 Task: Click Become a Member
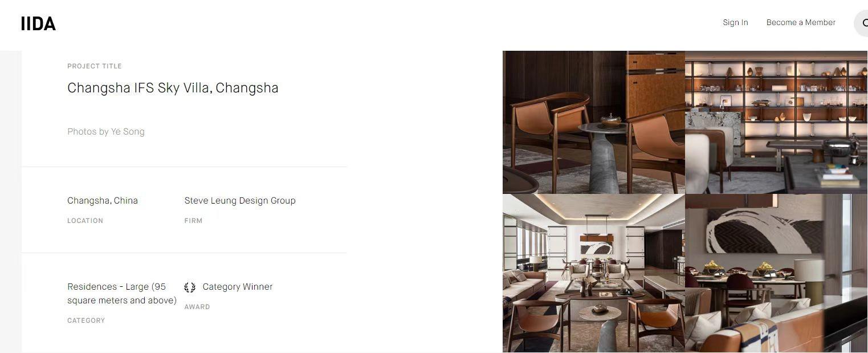(801, 22)
